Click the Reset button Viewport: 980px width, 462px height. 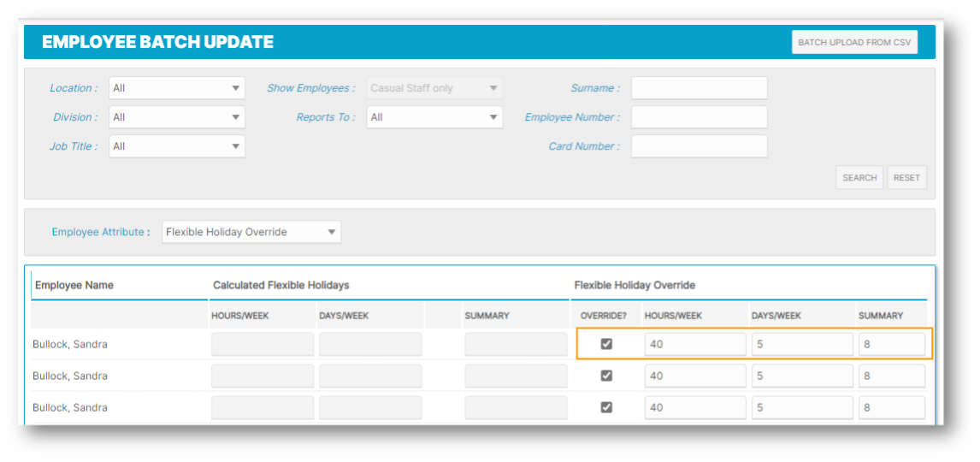(906, 178)
